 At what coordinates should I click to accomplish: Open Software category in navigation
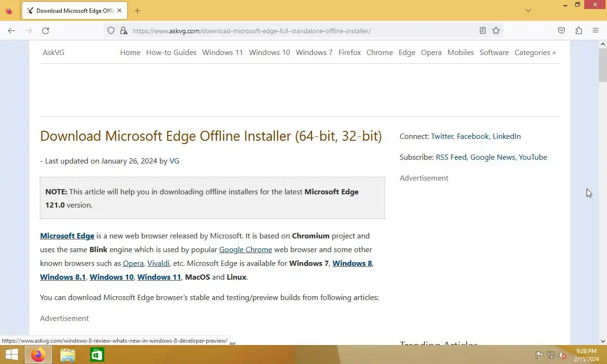pos(494,53)
